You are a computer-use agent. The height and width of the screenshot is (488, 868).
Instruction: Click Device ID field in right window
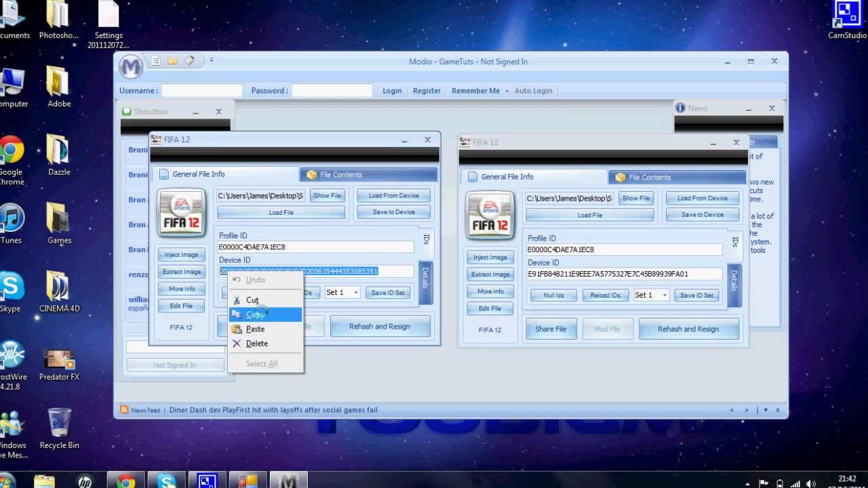tap(625, 274)
